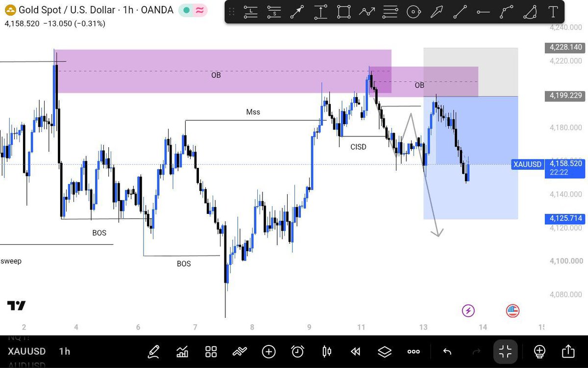
Task: Publish an idea via lightbulb icon
Action: pos(539,351)
